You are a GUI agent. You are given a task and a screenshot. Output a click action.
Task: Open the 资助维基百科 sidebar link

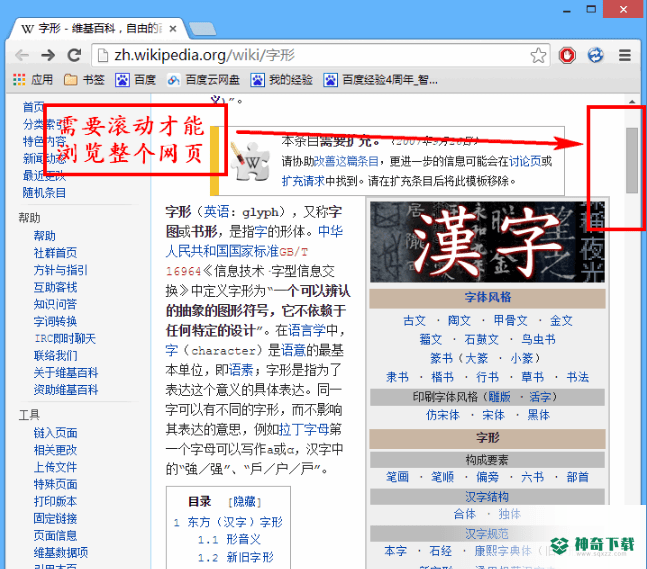(x=66, y=390)
